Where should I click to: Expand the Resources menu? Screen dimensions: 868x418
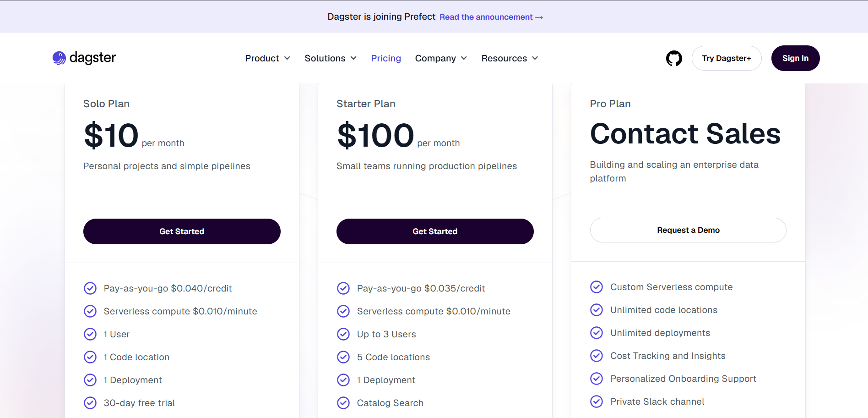(x=510, y=58)
